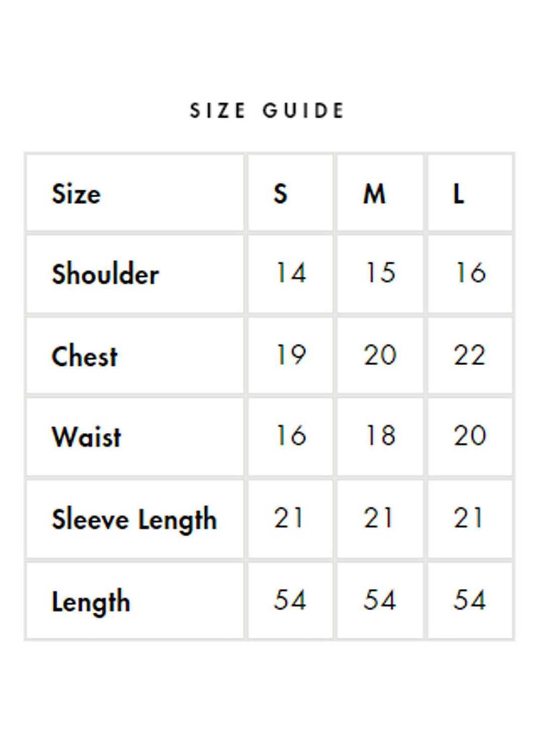Screen dimensions: 542x756
Task: Click waist value 18 for size M
Action: (x=380, y=435)
